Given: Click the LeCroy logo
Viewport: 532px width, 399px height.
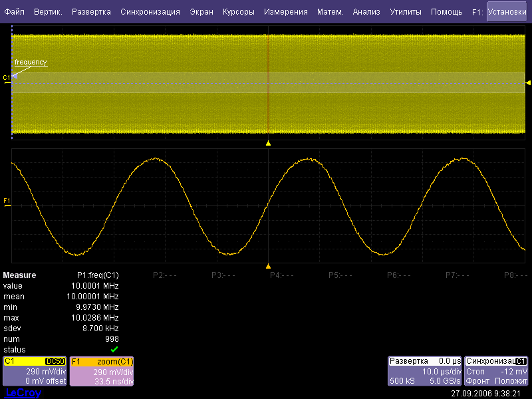Looking at the screenshot, I should 23,393.
